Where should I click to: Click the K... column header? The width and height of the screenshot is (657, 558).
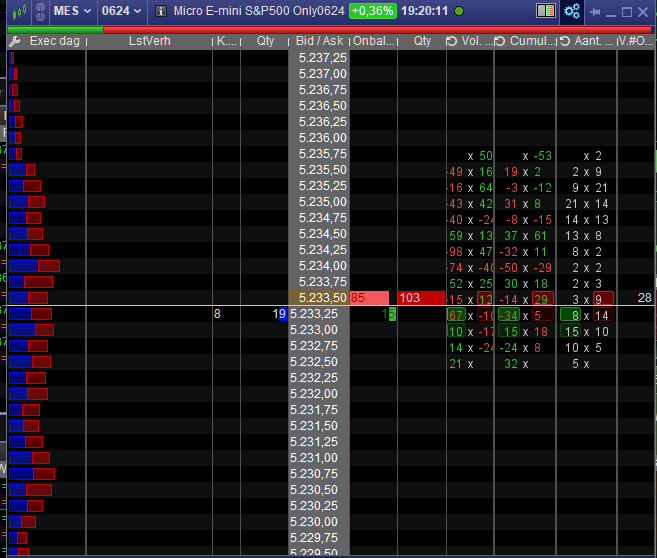(x=227, y=41)
